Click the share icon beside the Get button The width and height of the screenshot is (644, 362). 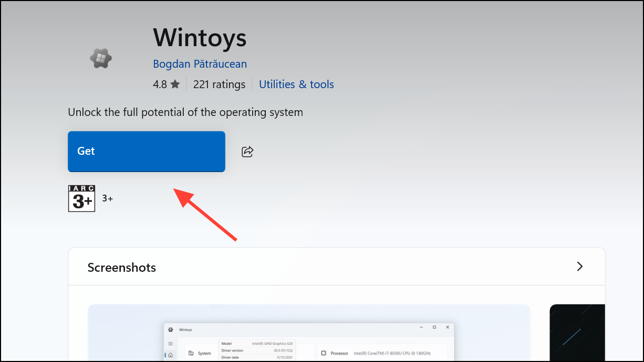coord(247,151)
